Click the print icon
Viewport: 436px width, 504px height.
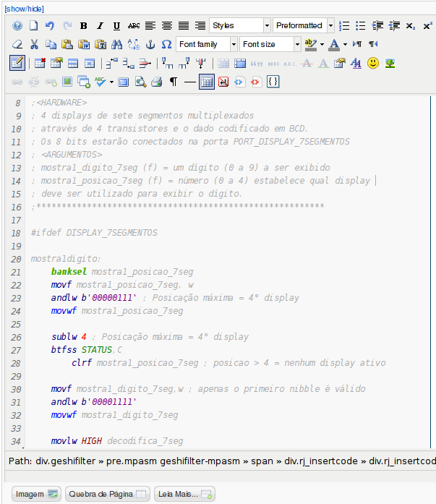pos(156,82)
